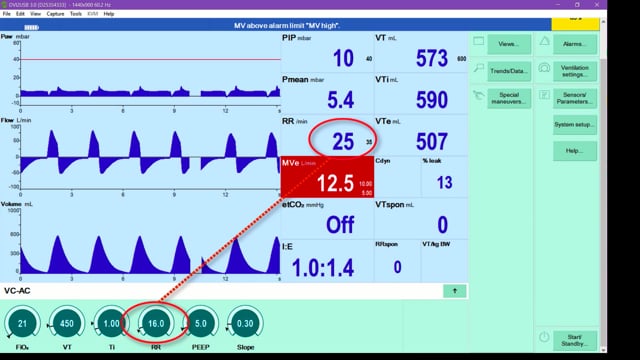Open the Edit menu
This screenshot has height=360, width=640.
20,14
